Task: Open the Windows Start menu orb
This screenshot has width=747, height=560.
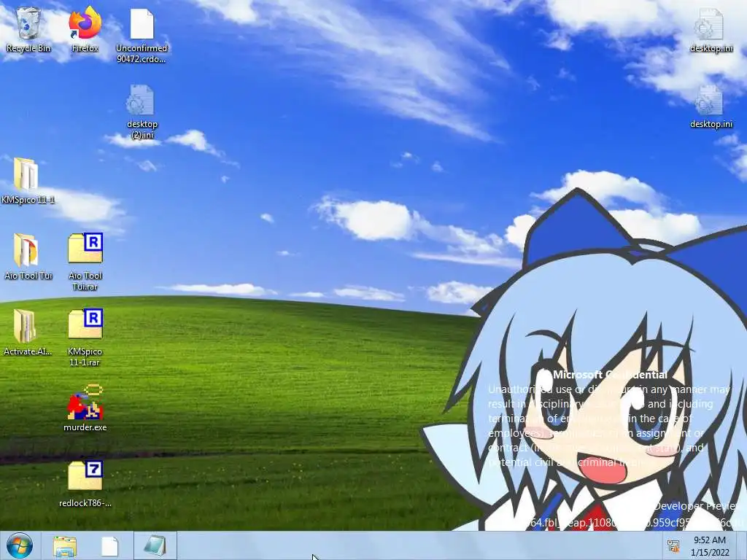Action: click(x=20, y=545)
